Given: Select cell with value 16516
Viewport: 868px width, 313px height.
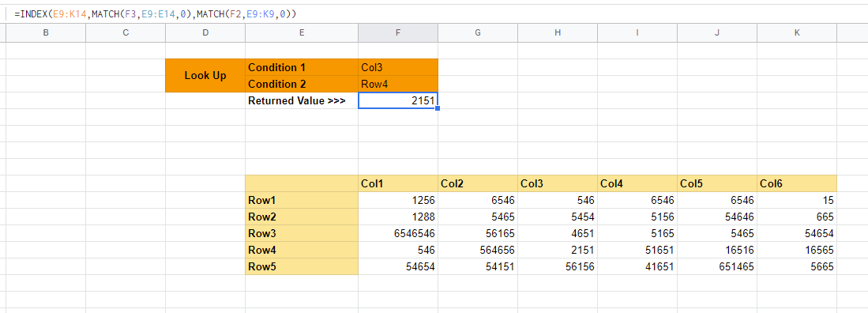Looking at the screenshot, I should coord(717,250).
